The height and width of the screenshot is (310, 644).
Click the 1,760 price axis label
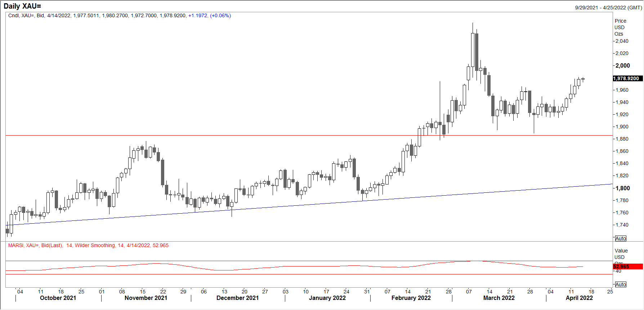click(622, 213)
